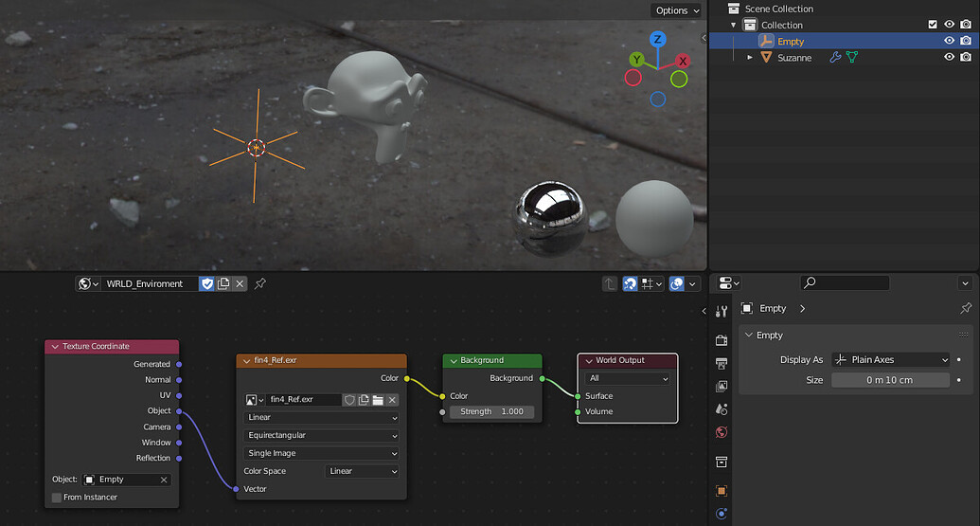
Task: Click the Y axis on the gizmo
Action: click(x=636, y=60)
